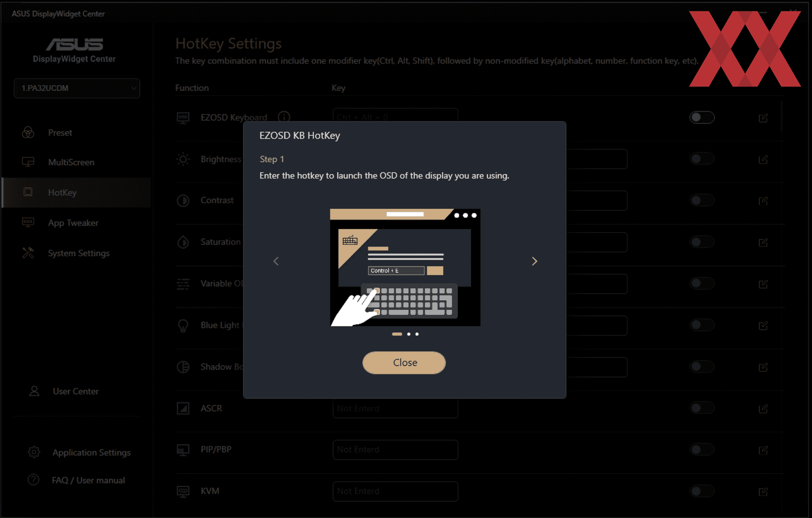Click the edit icon for Contrast row
Viewport: 812px width, 518px height.
coord(763,201)
